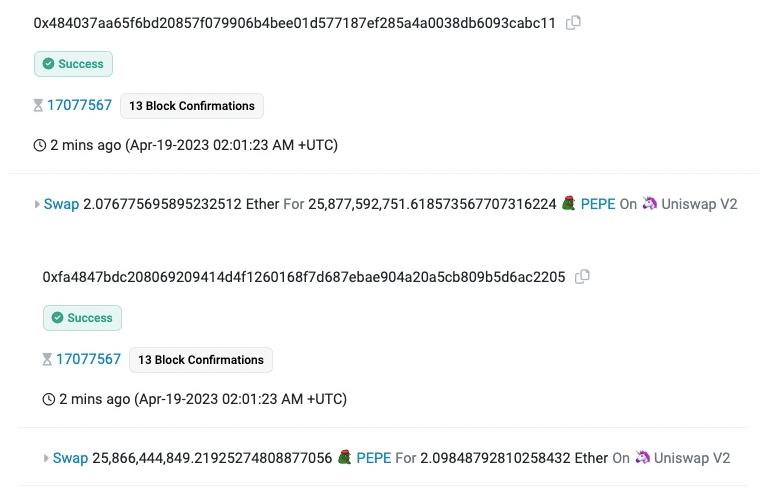The height and width of the screenshot is (490, 766).
Task: Copy the first transaction hash 0x484037aa
Action: [573, 22]
